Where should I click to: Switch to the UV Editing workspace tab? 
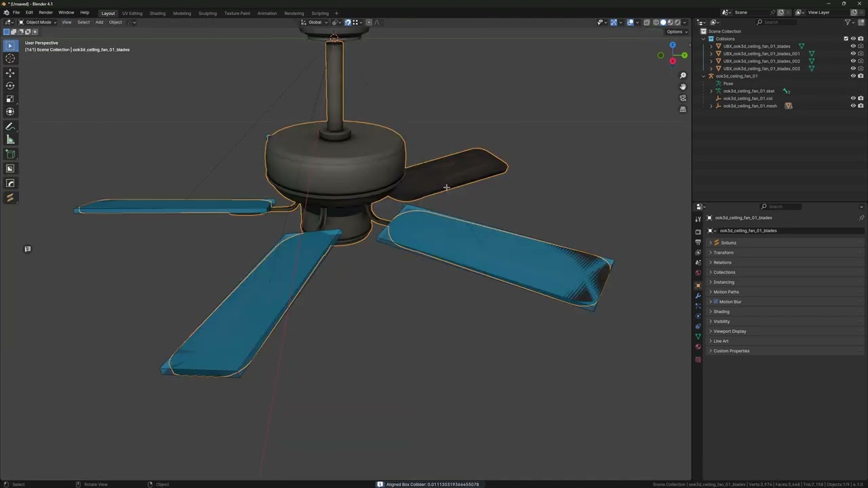[132, 13]
